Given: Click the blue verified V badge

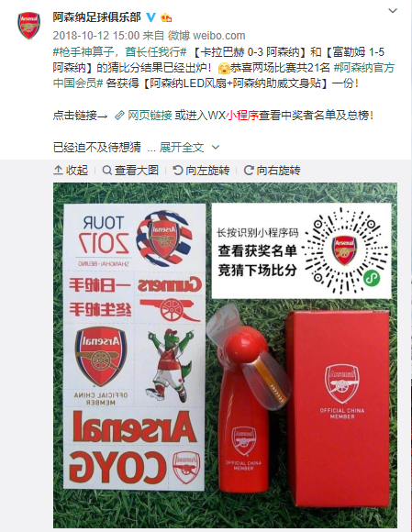Looking at the screenshot, I should tap(151, 17).
